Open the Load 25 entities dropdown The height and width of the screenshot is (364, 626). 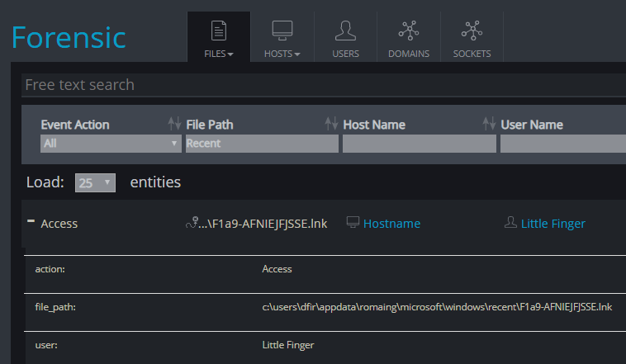pyautogui.click(x=95, y=182)
